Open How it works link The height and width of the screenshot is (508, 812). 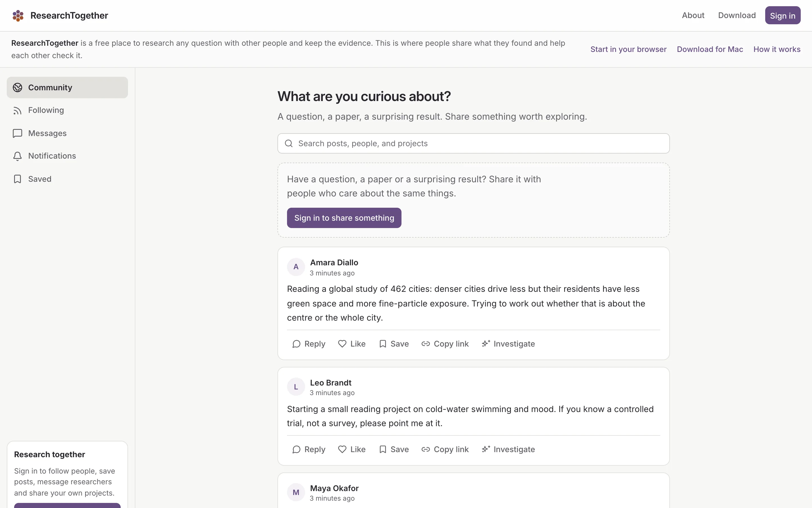pyautogui.click(x=777, y=49)
